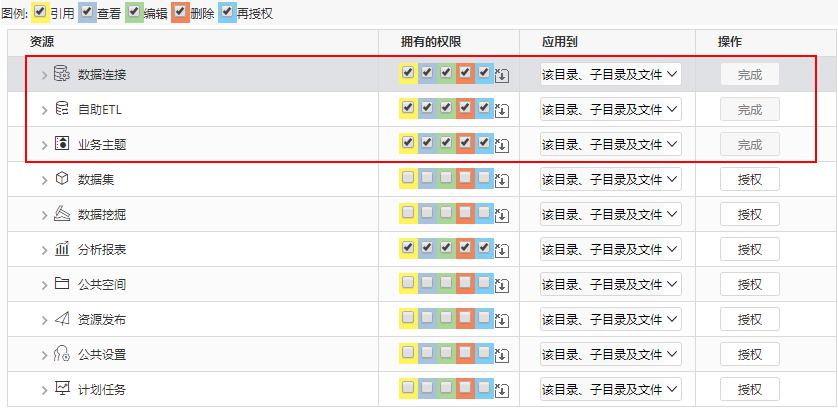Viewport: 838px width, 408px height.
Task: Click 授权 button for 数据集
Action: click(x=749, y=179)
